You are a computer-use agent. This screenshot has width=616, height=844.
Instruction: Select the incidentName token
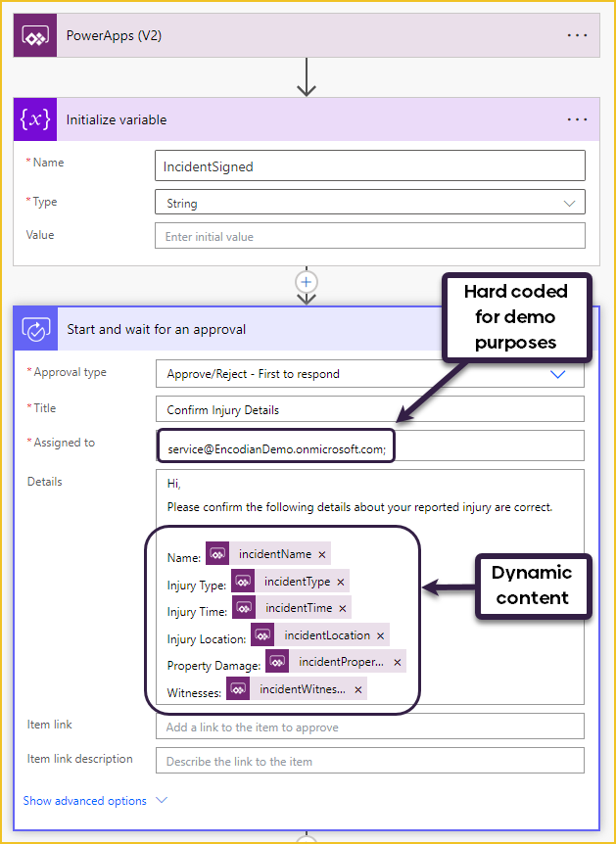[268, 554]
